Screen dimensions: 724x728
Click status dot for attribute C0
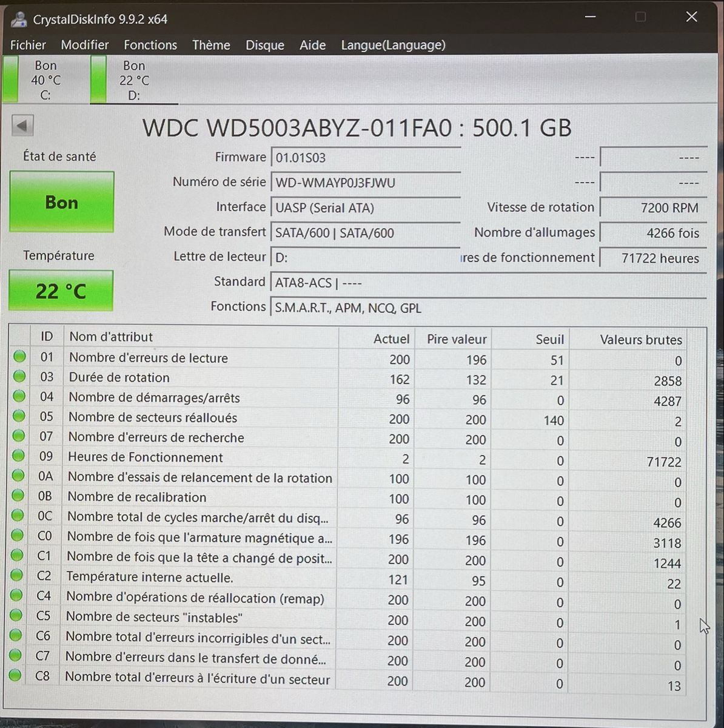18,535
